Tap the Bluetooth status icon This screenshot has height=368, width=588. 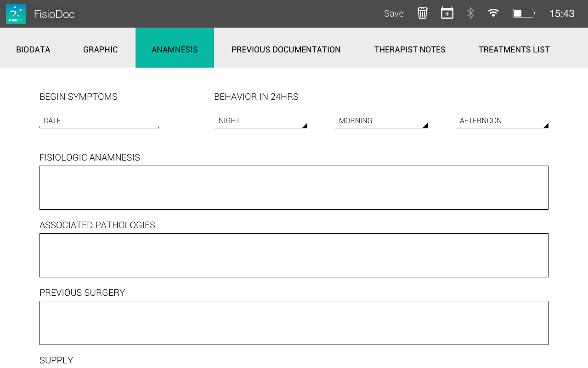pos(470,13)
